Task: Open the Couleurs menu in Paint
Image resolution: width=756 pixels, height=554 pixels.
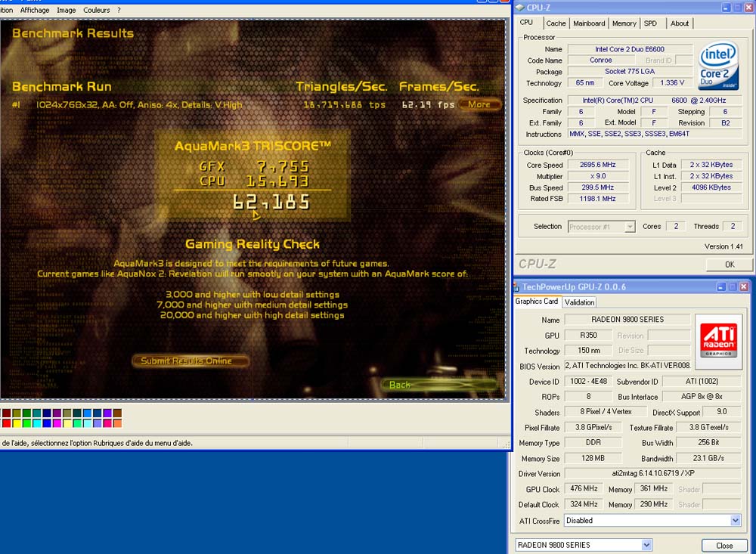Action: click(x=97, y=10)
